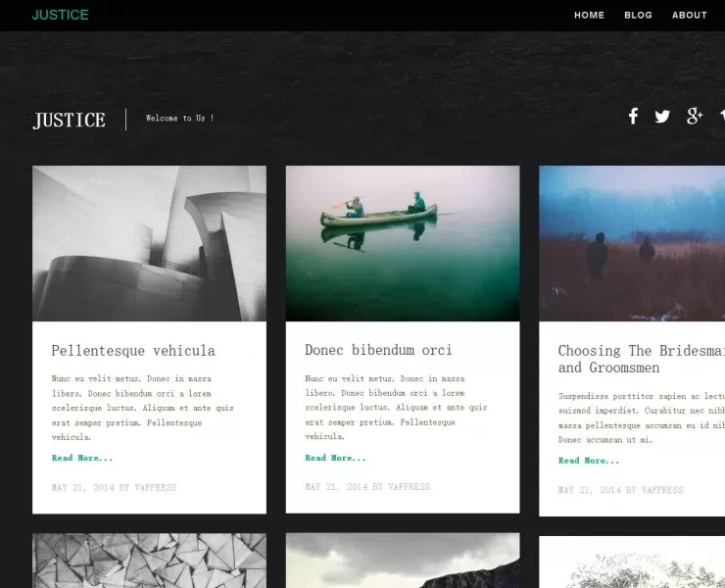725x588 pixels.
Task: Open the BLOG menu item
Action: [638, 16]
